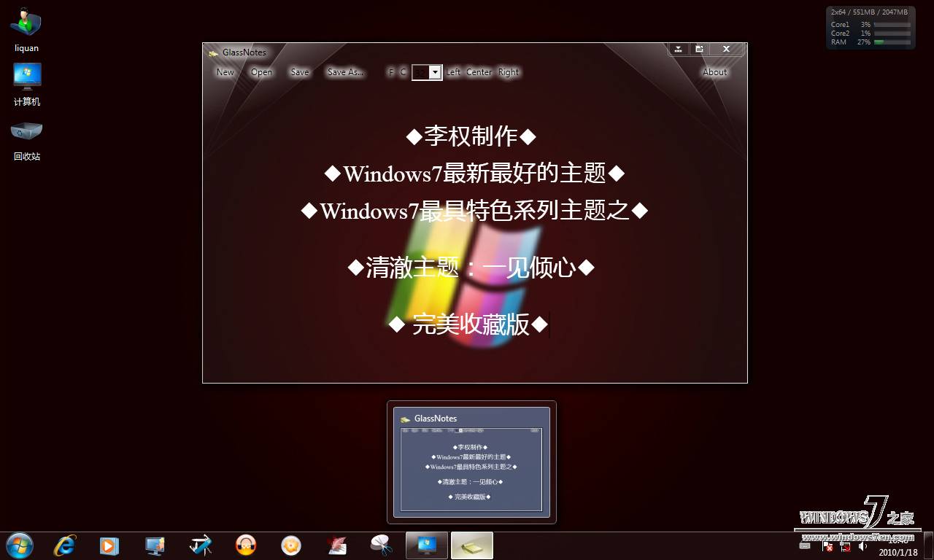
Task: Click the text line ◆李权制作◆
Action: point(471,136)
